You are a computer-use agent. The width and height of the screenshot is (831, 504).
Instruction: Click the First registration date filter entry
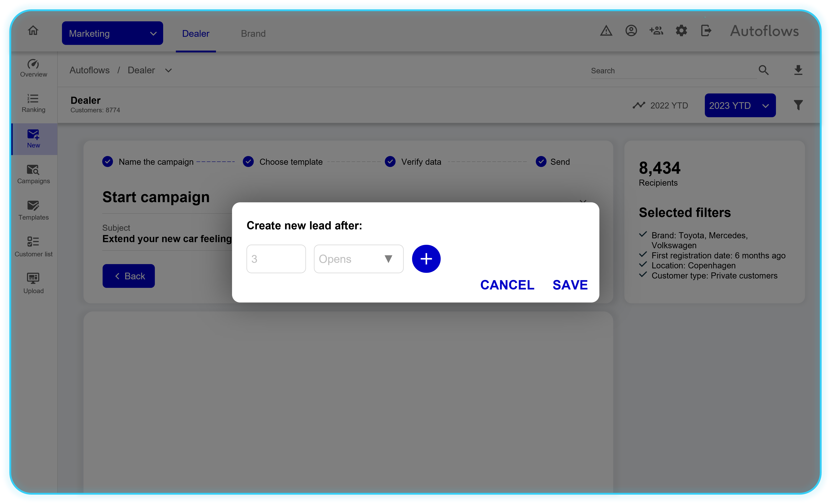[718, 256]
